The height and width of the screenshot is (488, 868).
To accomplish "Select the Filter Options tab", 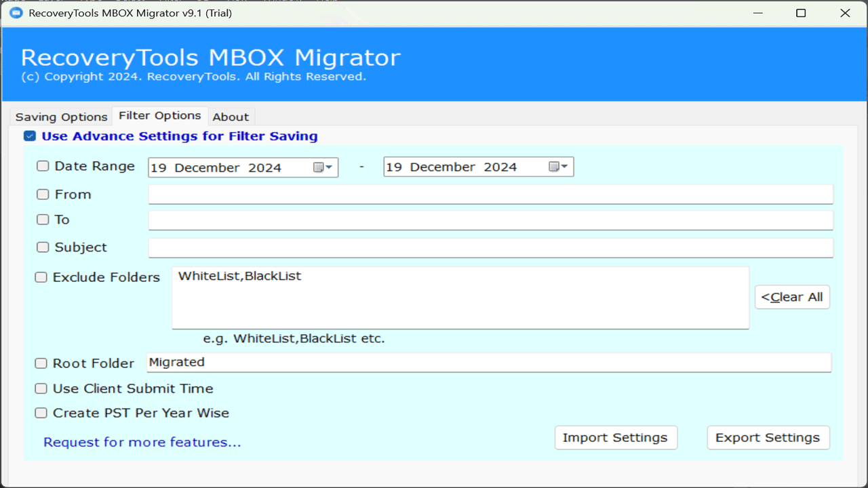I will pos(160,115).
